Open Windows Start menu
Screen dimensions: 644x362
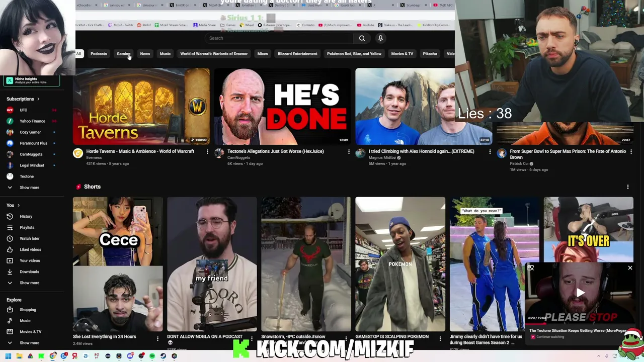point(8,356)
